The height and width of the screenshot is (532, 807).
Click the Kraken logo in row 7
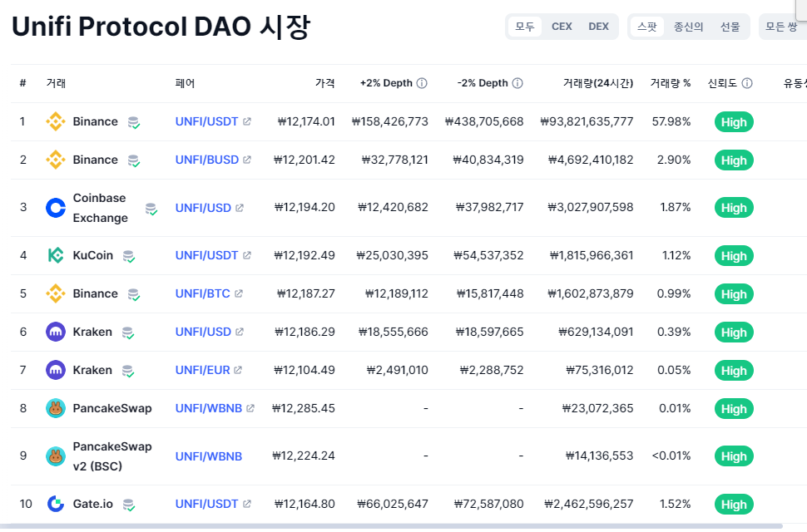[x=56, y=370]
